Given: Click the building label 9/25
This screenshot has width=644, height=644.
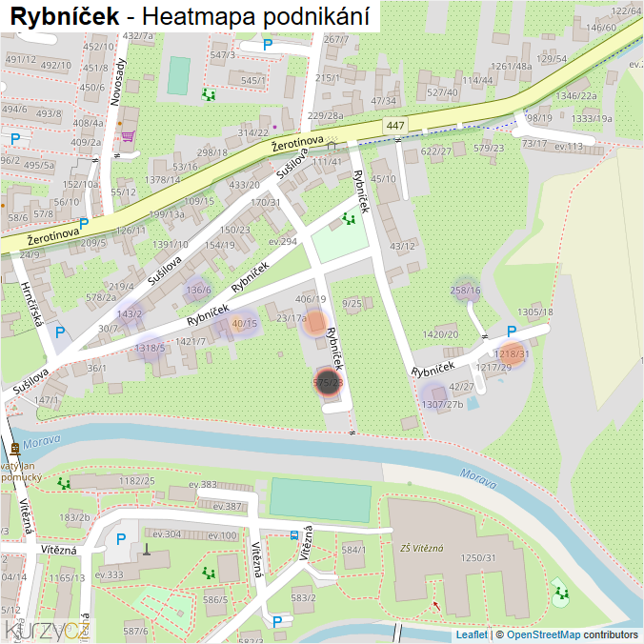Looking at the screenshot, I should tap(352, 304).
